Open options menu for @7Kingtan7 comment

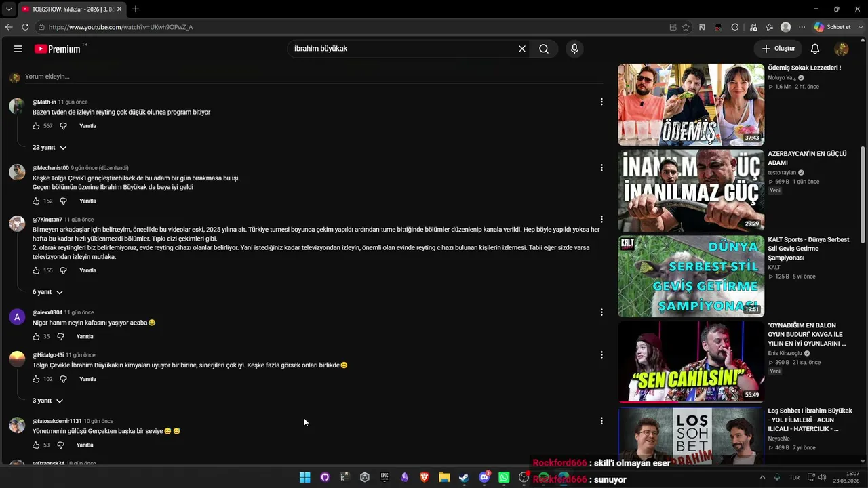pos(601,219)
